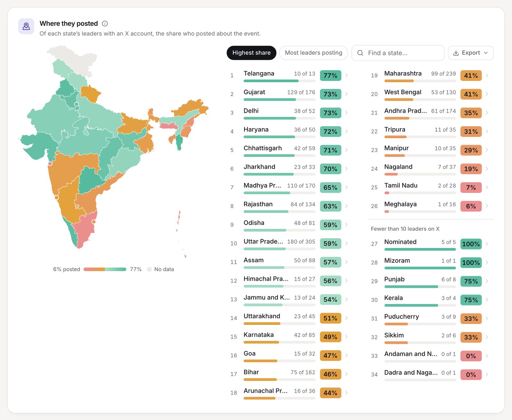Click the map pin location icon
The width and height of the screenshot is (512, 420).
pyautogui.click(x=26, y=26)
